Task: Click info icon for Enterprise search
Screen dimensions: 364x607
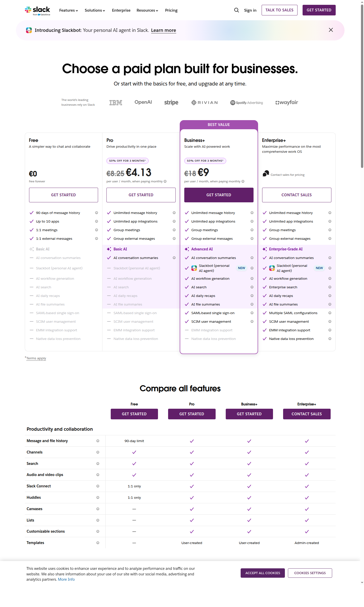Action: (330, 287)
